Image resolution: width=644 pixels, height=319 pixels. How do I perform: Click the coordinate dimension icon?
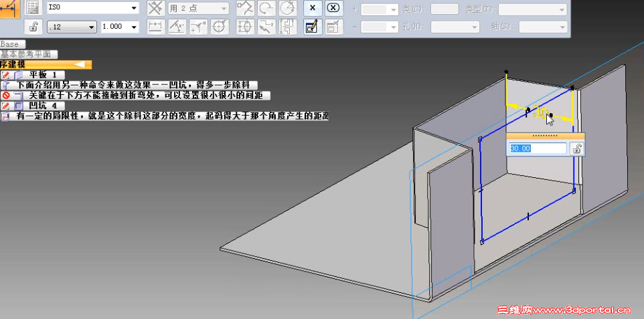point(199,27)
